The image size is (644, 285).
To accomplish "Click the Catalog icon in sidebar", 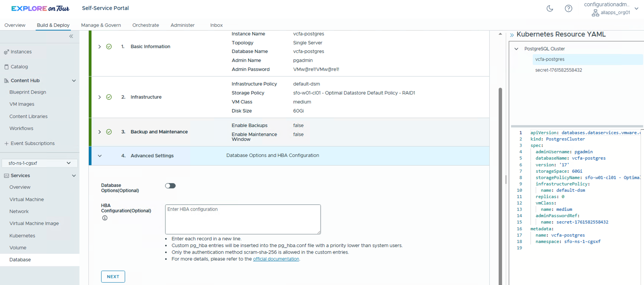I will [x=6, y=67].
